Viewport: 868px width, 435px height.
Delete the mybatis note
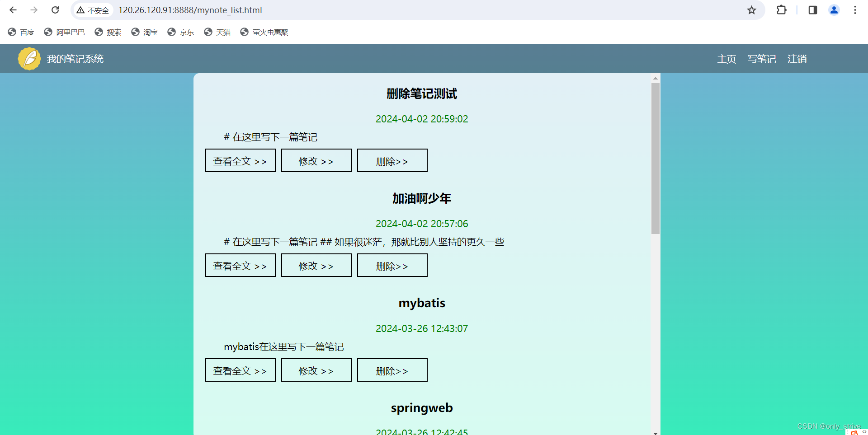coord(392,370)
